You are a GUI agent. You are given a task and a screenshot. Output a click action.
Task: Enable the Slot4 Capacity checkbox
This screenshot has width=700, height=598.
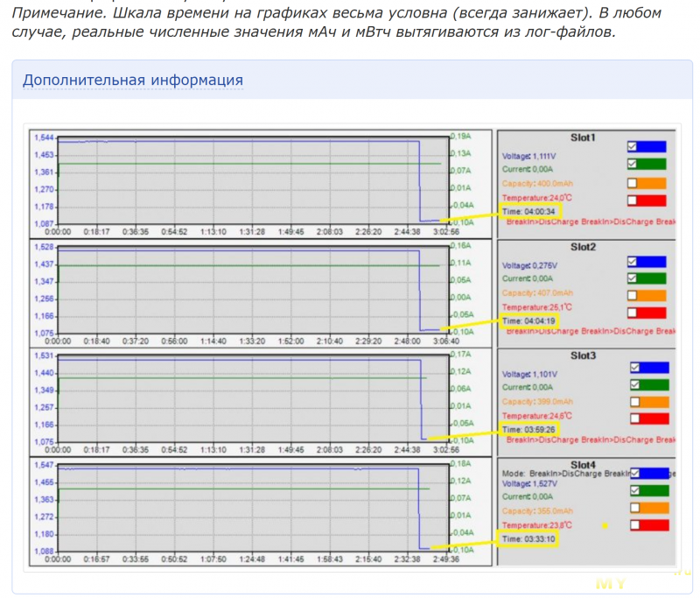point(633,508)
